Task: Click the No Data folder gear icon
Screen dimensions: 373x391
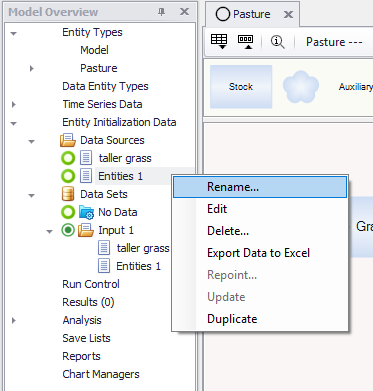Action: pos(86,212)
